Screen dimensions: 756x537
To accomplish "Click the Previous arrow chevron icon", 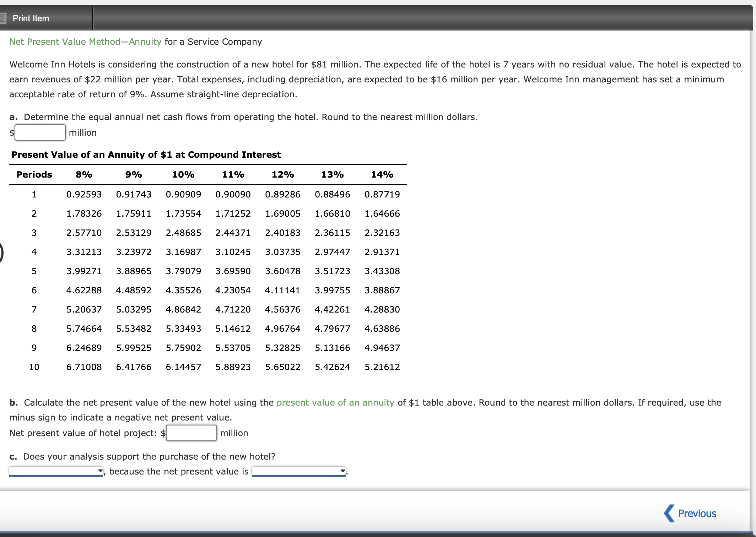I will coord(669,512).
